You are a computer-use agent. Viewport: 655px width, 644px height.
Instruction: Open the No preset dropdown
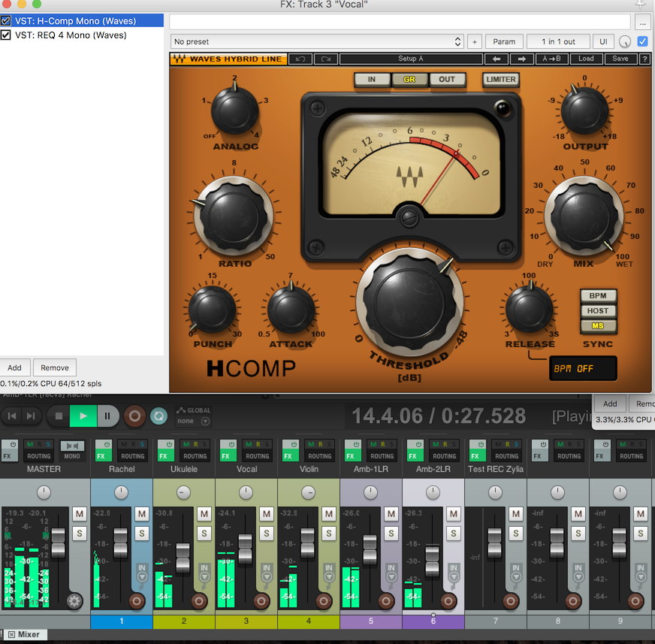(317, 41)
